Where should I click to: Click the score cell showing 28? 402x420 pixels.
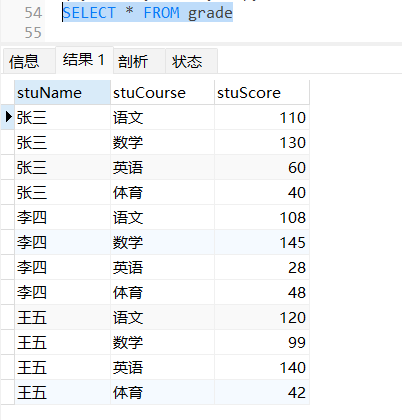(x=262, y=267)
